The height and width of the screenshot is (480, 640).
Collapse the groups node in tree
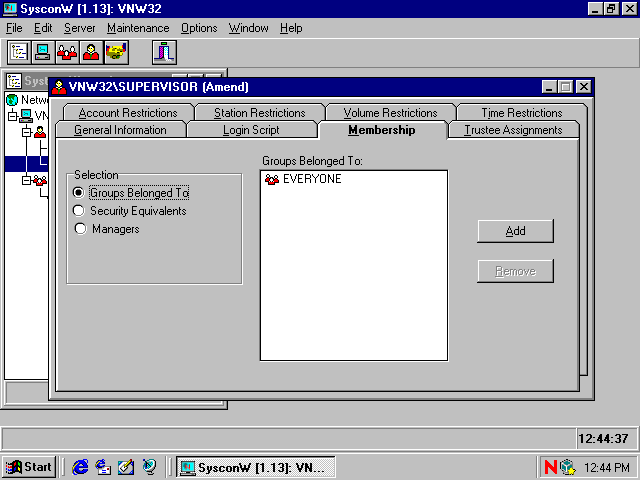[x=27, y=180]
